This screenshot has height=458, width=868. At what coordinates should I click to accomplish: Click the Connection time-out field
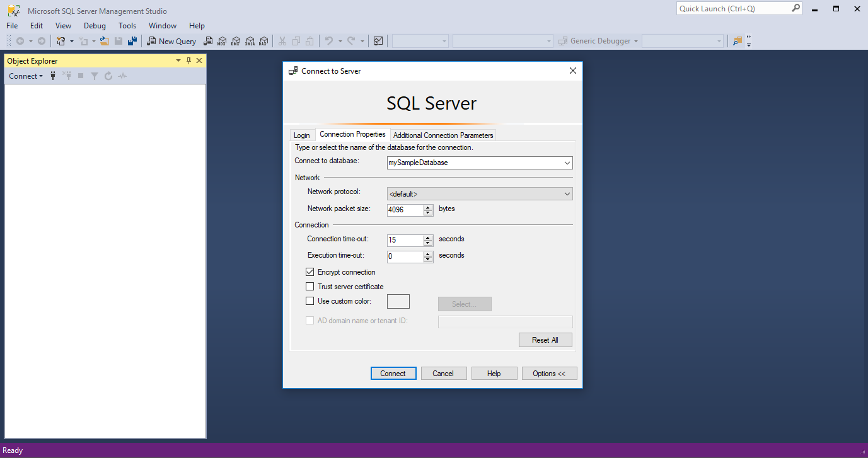coord(405,240)
